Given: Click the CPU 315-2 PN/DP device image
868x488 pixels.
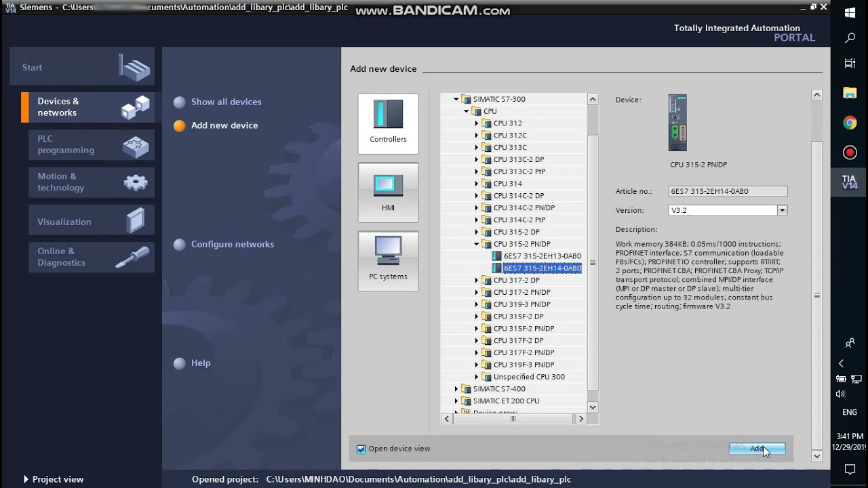Looking at the screenshot, I should tap(677, 123).
